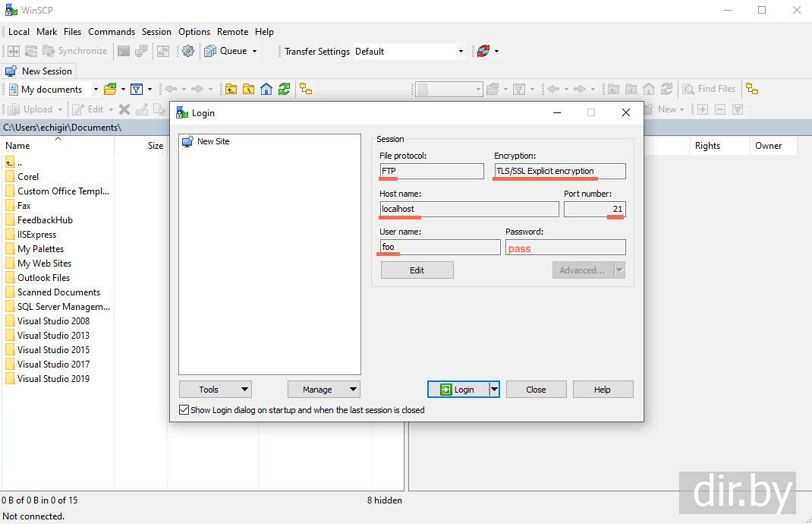The image size is (812, 524).
Task: Open the Commands menu
Action: tap(112, 32)
